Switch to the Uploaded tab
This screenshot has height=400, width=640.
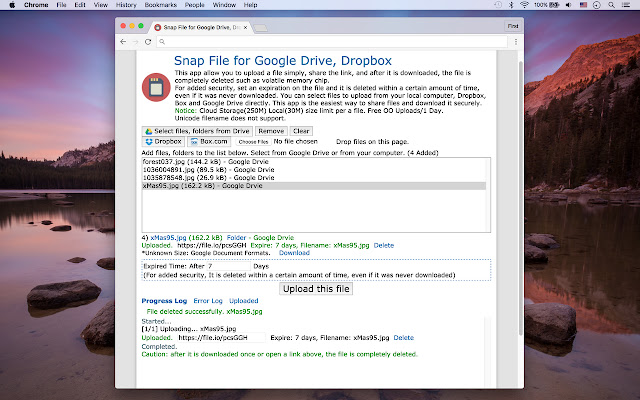click(x=244, y=301)
